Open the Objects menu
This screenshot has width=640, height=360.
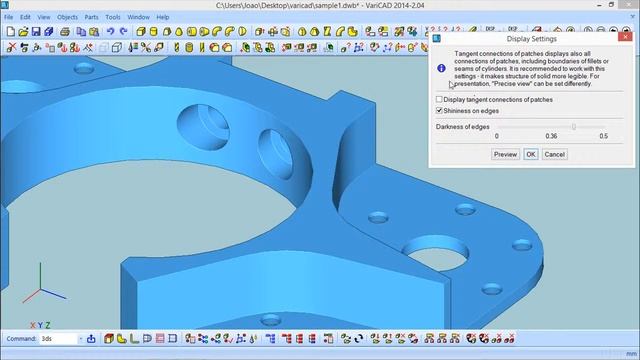(x=67, y=17)
